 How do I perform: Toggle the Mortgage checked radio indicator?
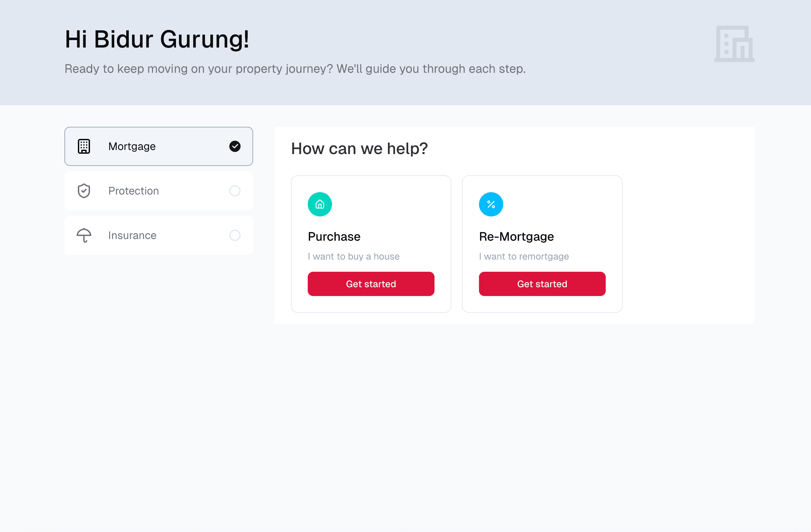pos(235,147)
